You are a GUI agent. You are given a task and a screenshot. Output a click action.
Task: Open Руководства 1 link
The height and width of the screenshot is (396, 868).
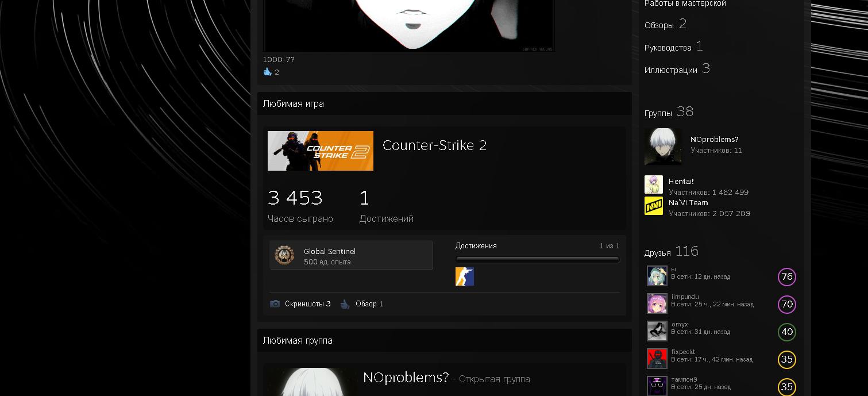pyautogui.click(x=673, y=47)
